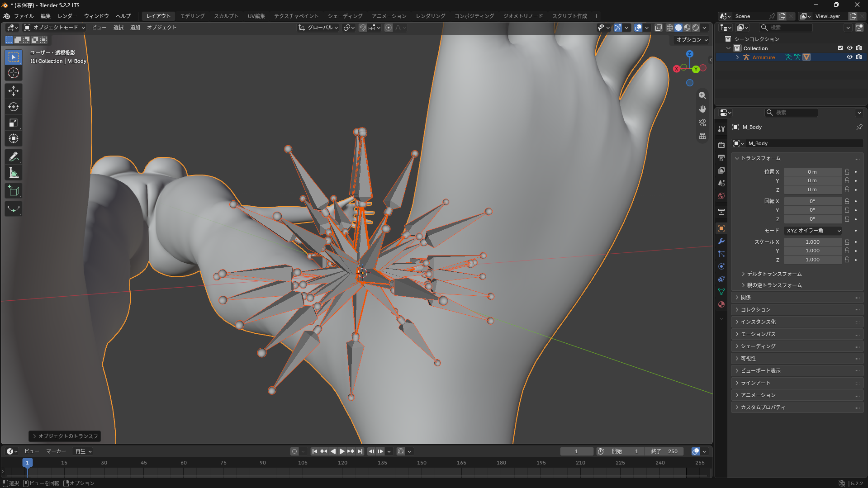Viewport: 868px width, 488px height.
Task: Uncheck the Collection exclude checkbox
Action: click(840, 48)
